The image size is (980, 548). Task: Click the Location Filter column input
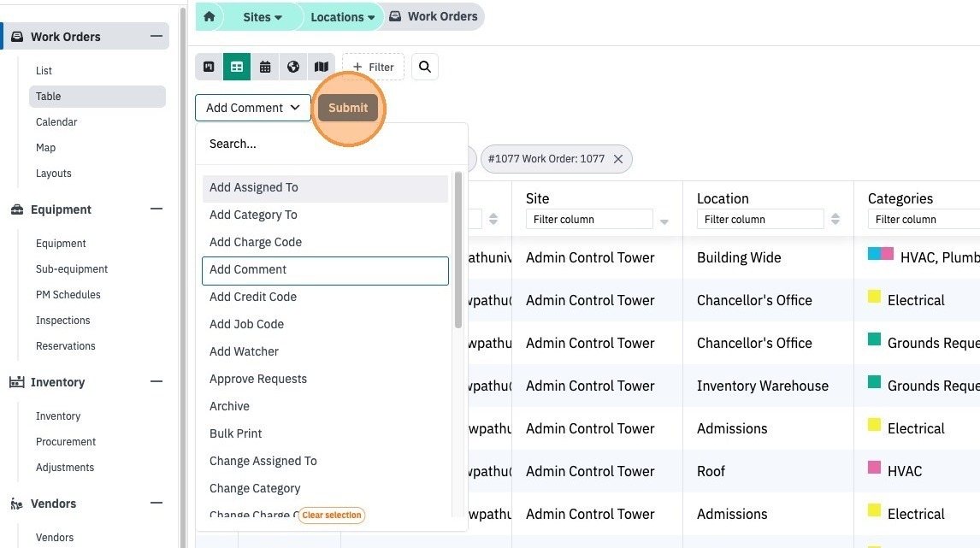[x=760, y=220]
